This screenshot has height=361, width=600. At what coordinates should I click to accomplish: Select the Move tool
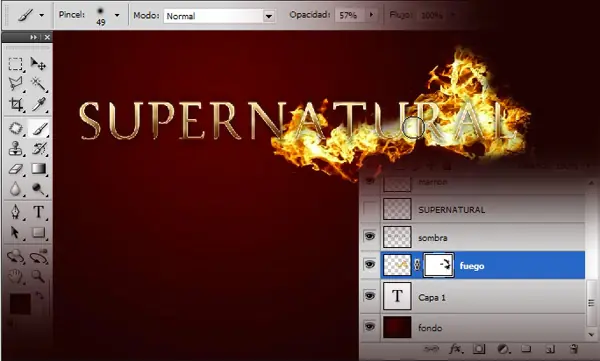point(38,64)
